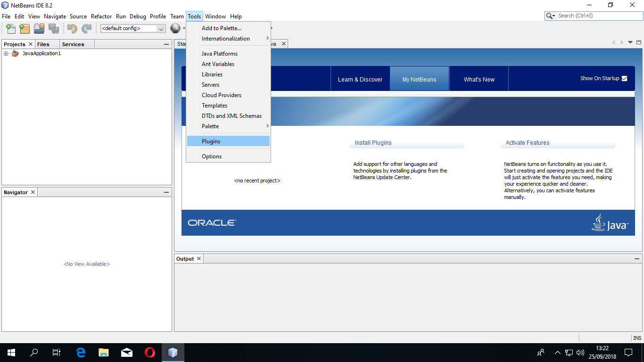The image size is (644, 362).
Task: Select Plugins in the Tools menu
Action: pyautogui.click(x=228, y=141)
